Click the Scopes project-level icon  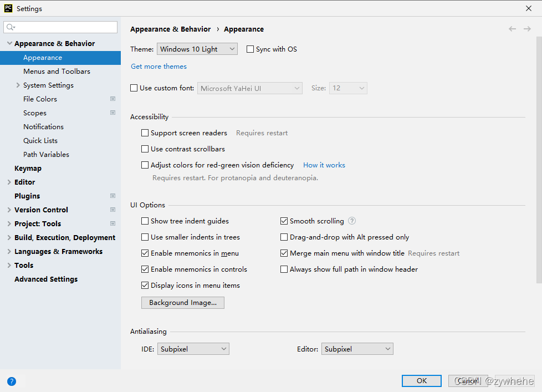[x=113, y=113]
